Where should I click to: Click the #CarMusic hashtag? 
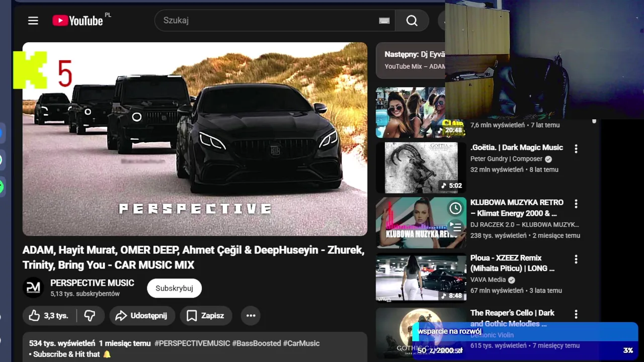click(x=301, y=343)
